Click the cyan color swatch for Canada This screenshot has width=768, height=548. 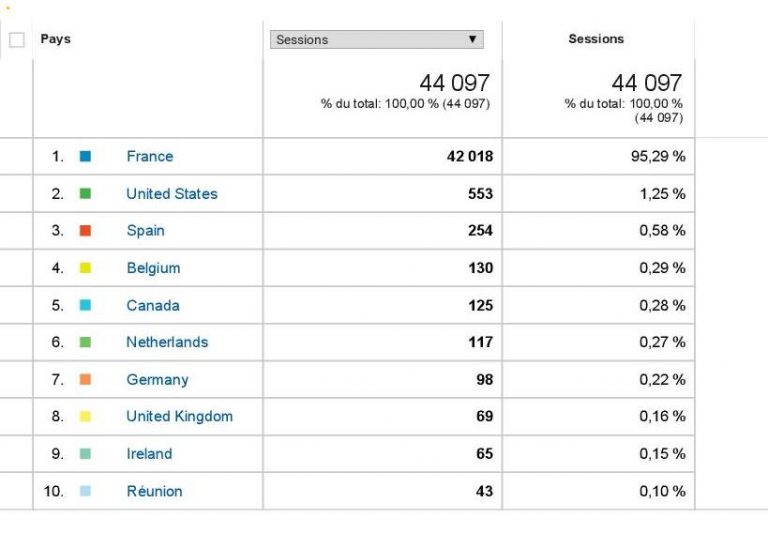85,305
